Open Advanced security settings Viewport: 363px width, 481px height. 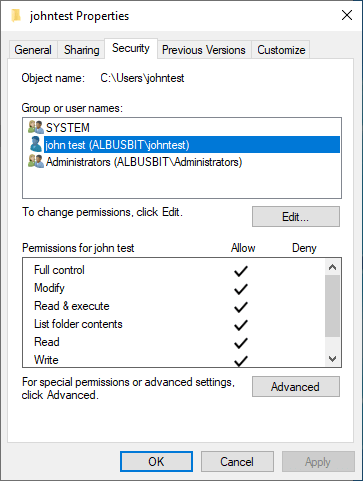pos(296,387)
